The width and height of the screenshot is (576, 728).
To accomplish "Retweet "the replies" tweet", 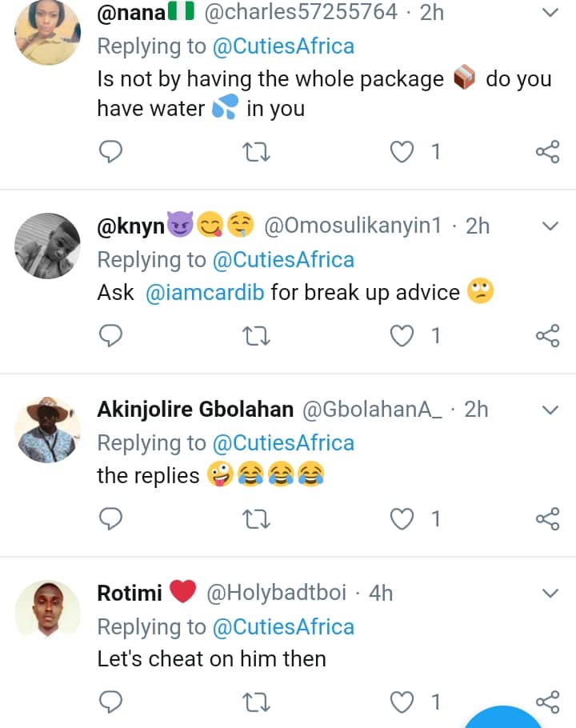I will pos(257,519).
